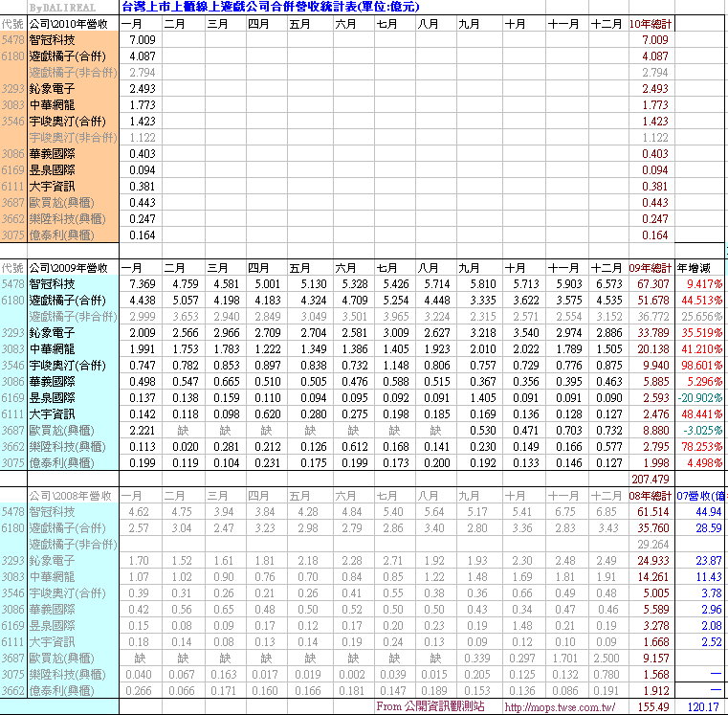This screenshot has height=715, width=728.
Task: Select the gray non-consolidated total 36.772
Action: point(652,317)
